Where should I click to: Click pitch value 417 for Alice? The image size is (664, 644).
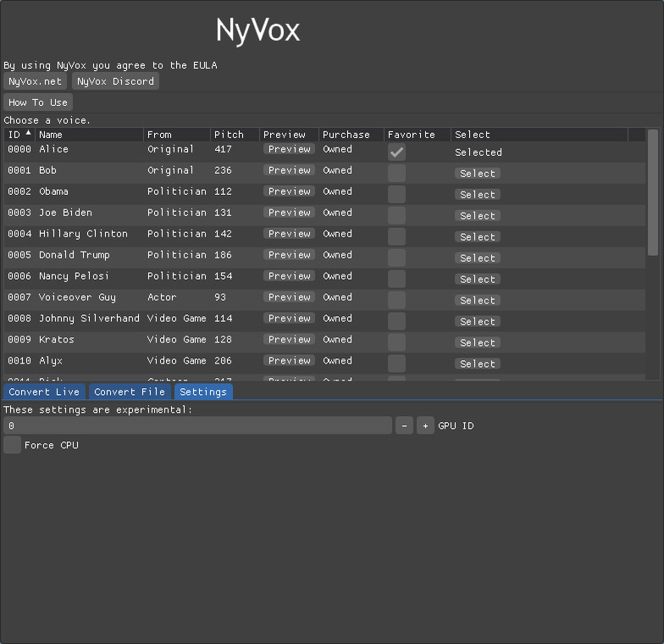point(224,149)
